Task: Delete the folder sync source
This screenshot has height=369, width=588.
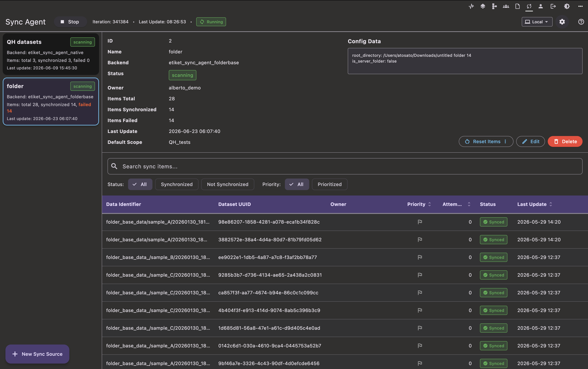Action: pos(565,141)
